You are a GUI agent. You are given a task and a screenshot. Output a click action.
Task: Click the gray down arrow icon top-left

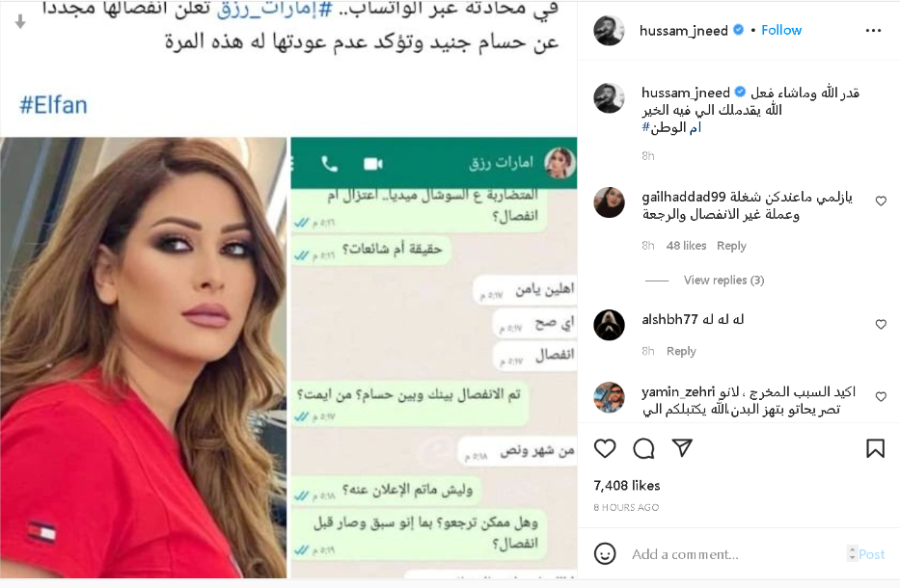pos(20,22)
